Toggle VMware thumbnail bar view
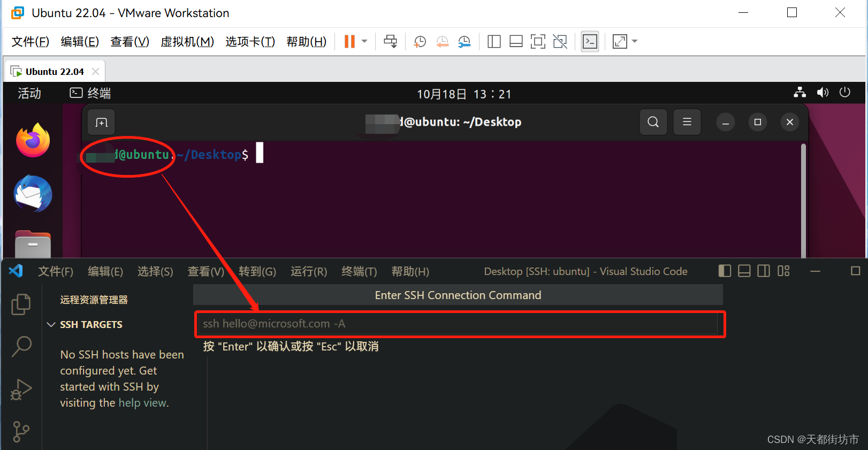Screen dimensions: 868x450 tap(516, 42)
